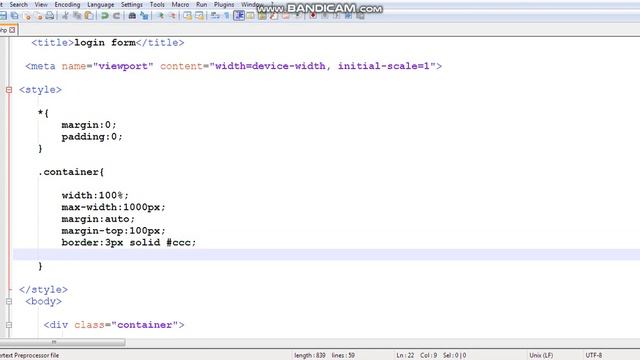Screen dimensions: 640x360
Task: Toggle the Word Wrap icon
Action: [x=215, y=16]
